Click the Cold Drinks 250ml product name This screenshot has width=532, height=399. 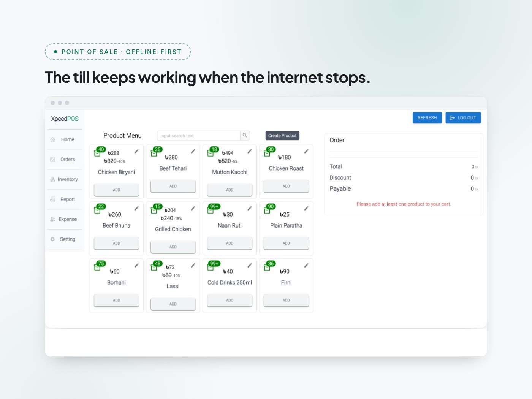230,283
